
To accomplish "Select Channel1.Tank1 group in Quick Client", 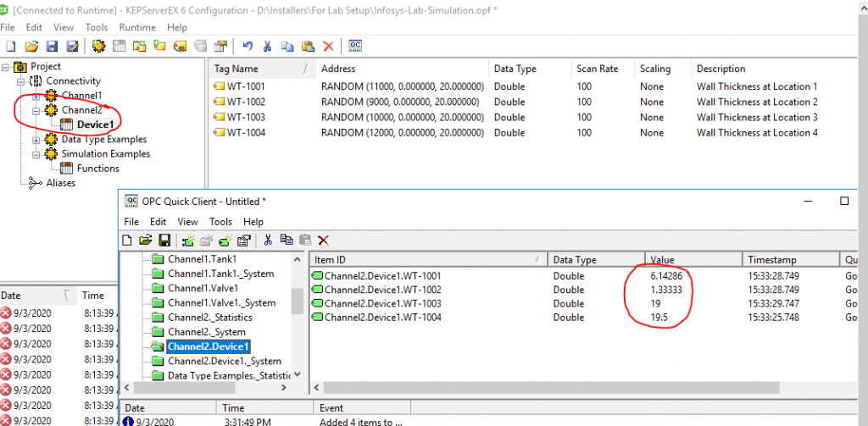I will [202, 259].
